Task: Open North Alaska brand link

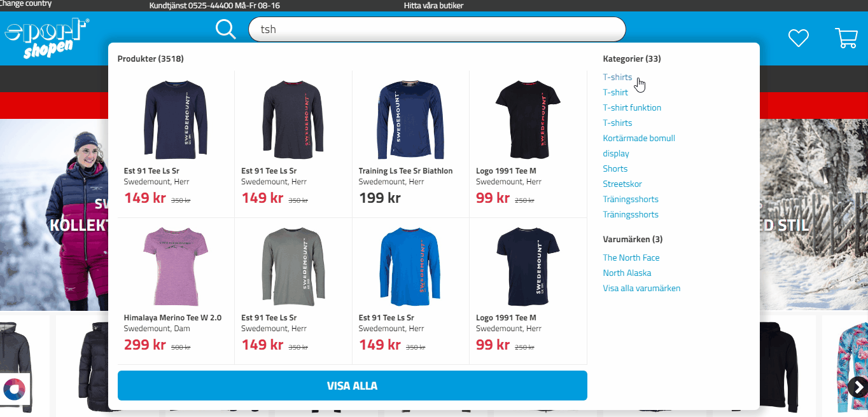Action: click(627, 273)
